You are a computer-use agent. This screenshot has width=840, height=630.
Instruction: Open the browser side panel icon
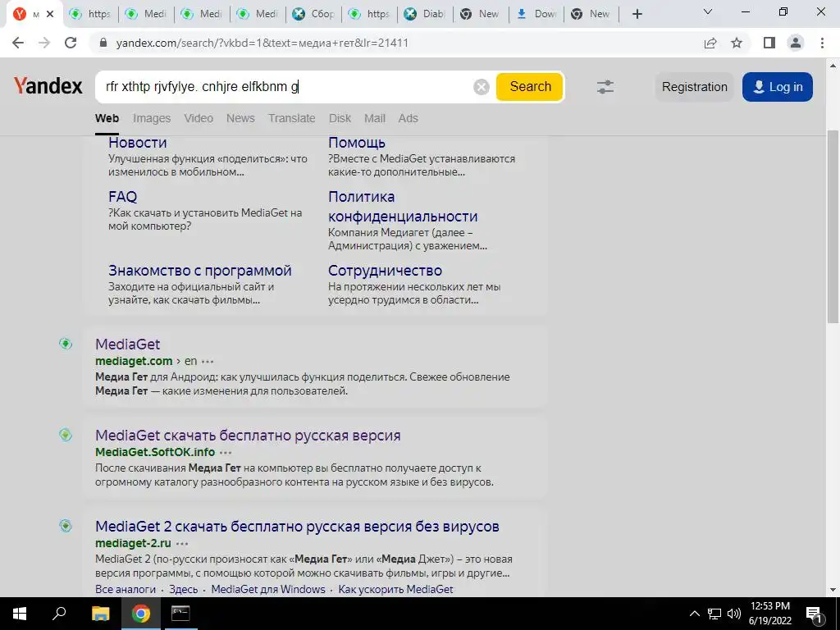pyautogui.click(x=769, y=43)
